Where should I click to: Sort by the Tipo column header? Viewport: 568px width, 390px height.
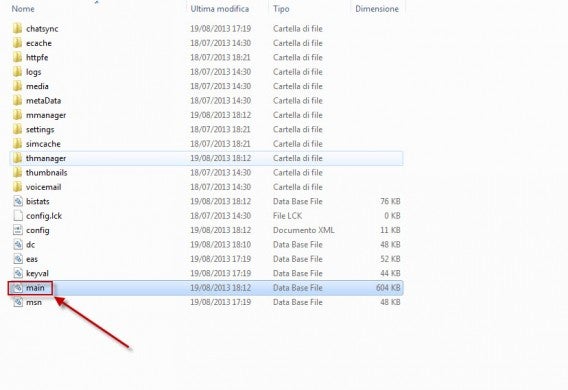point(281,9)
